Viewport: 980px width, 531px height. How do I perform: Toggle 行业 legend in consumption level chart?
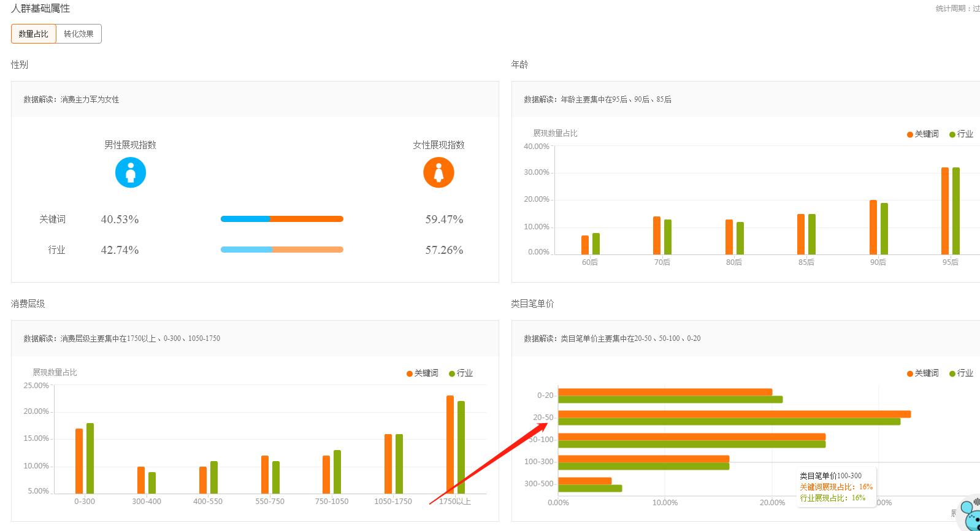click(461, 373)
